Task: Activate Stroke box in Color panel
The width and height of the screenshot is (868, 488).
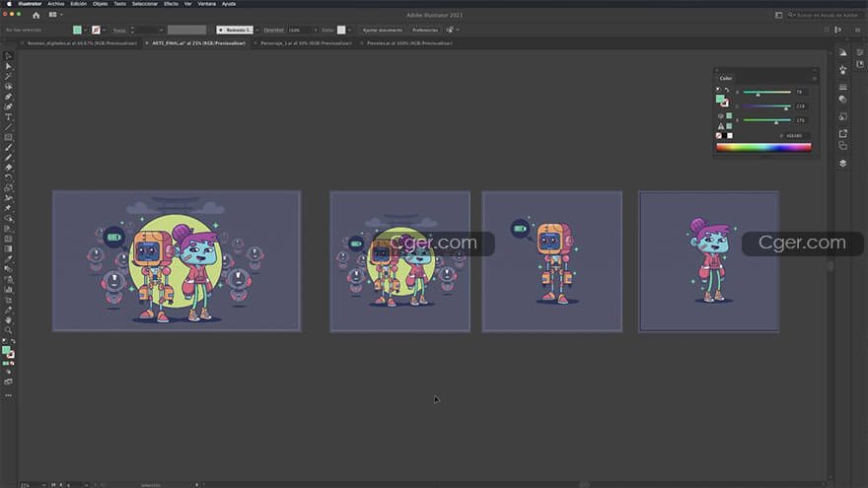Action: tap(725, 104)
